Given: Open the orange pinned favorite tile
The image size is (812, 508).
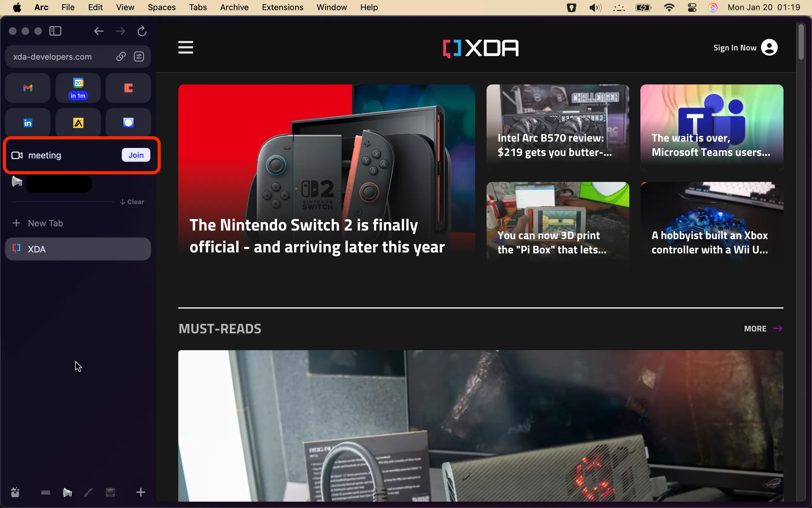Looking at the screenshot, I should tap(128, 88).
